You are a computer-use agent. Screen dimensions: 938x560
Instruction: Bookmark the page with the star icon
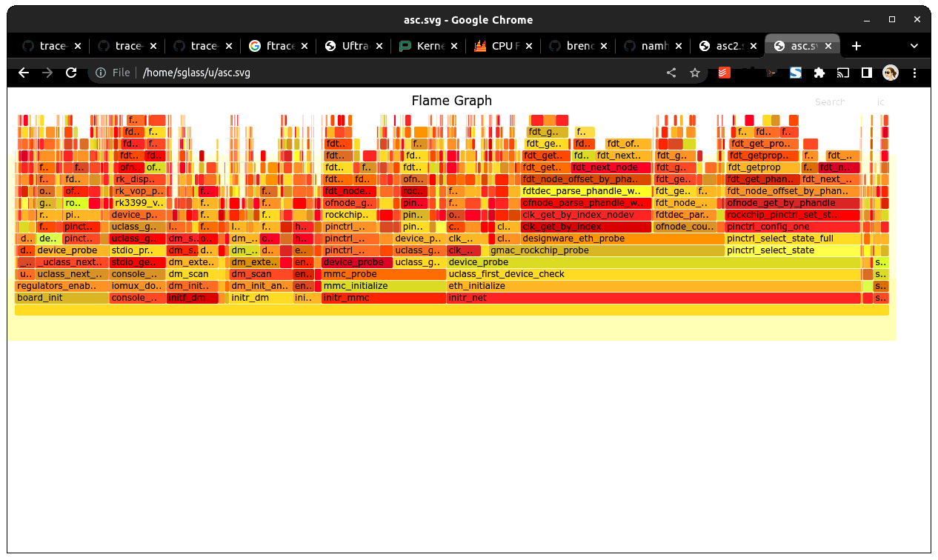coord(694,73)
